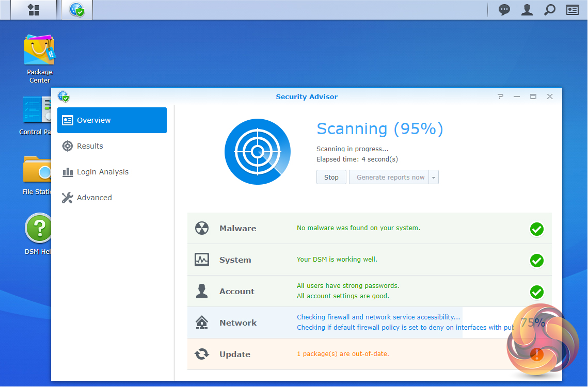Click the help question mark in title bar

point(500,96)
